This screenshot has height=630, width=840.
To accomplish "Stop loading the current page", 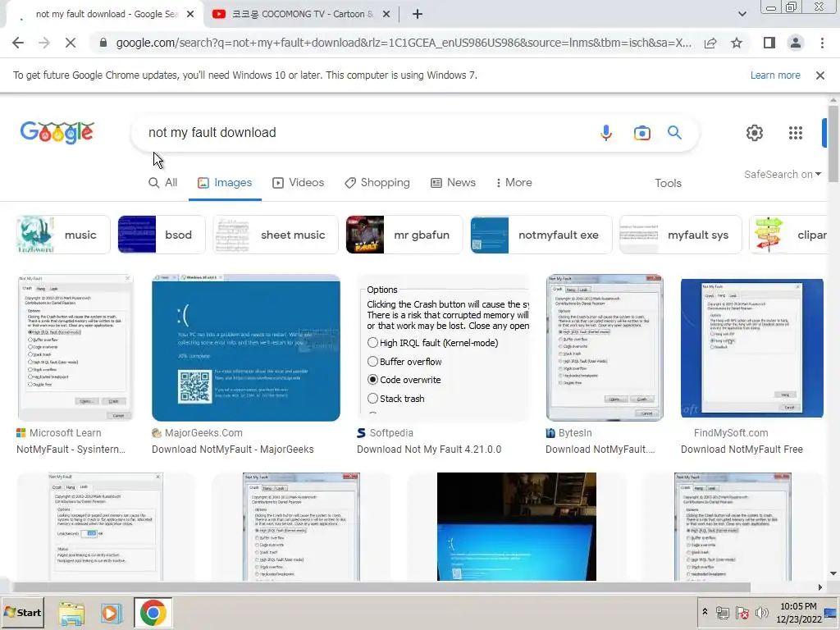I will click(x=71, y=43).
